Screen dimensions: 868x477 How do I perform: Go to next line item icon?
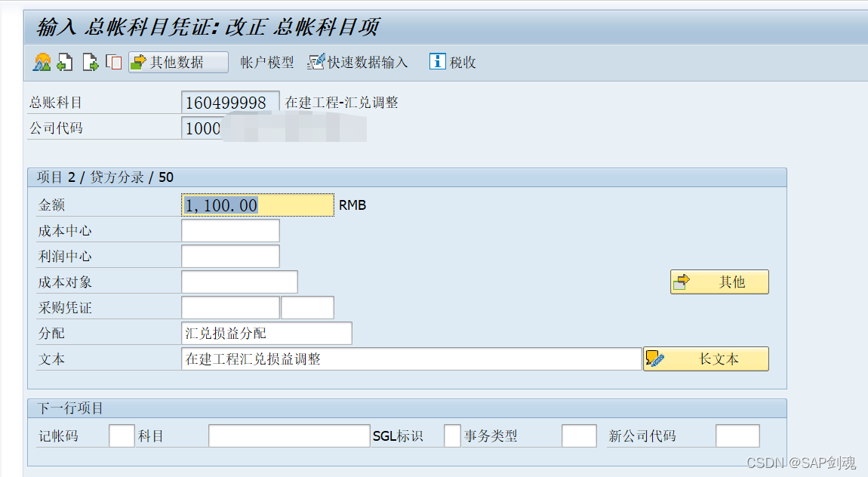tap(90, 62)
